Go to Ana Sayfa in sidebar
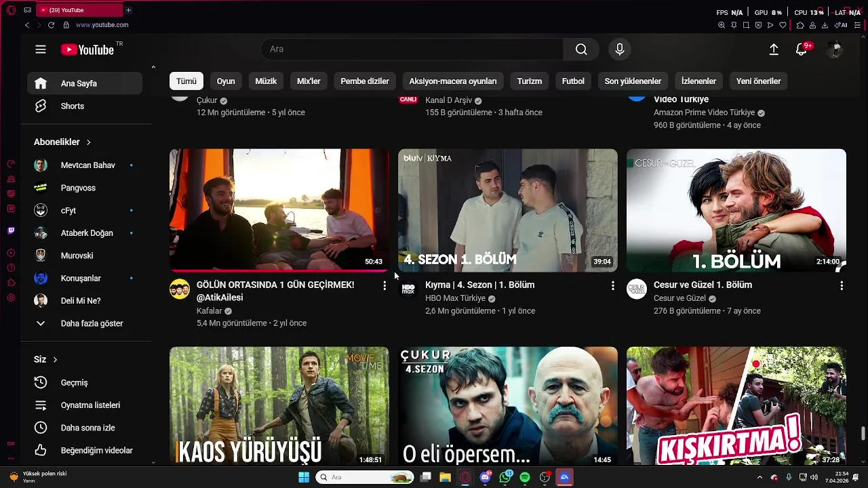The image size is (868, 488). tap(85, 83)
